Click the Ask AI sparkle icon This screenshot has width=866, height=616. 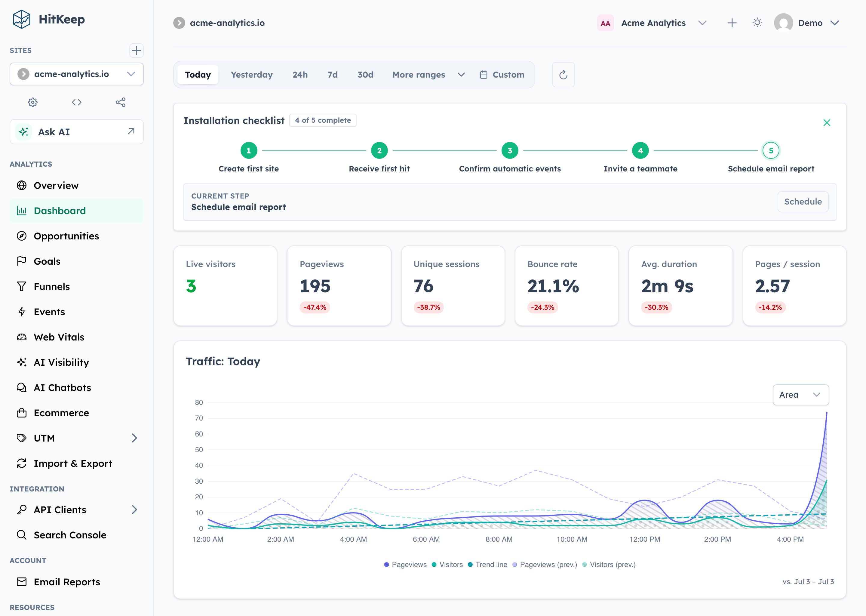23,132
